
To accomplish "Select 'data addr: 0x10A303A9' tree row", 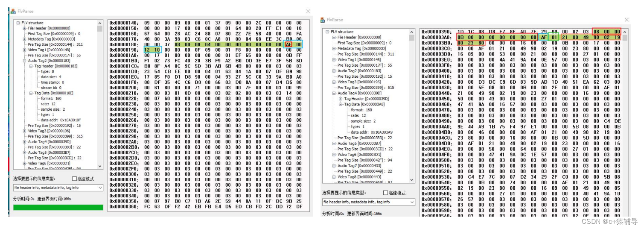I will tap(372, 132).
